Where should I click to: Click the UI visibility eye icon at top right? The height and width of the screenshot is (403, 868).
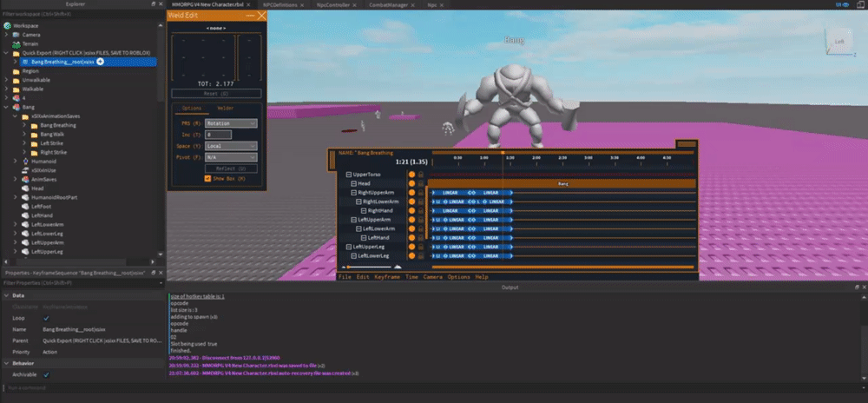(x=845, y=3)
